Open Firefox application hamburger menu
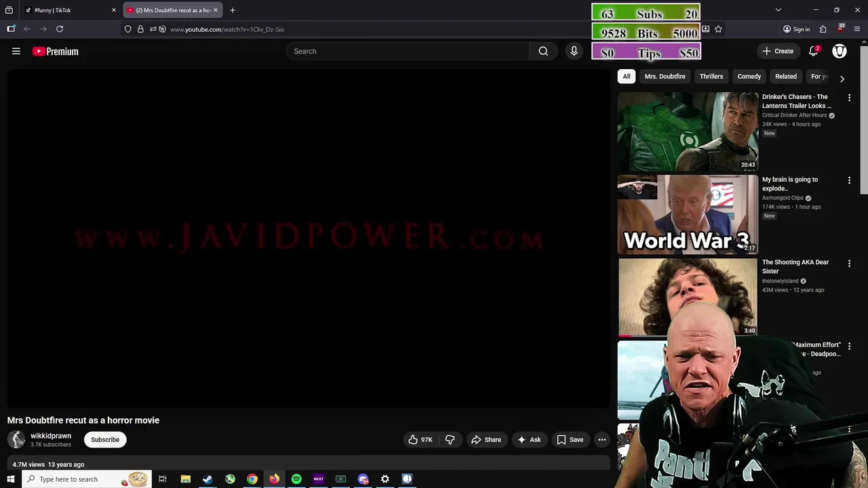Screen dimensions: 868x488 point(858,29)
